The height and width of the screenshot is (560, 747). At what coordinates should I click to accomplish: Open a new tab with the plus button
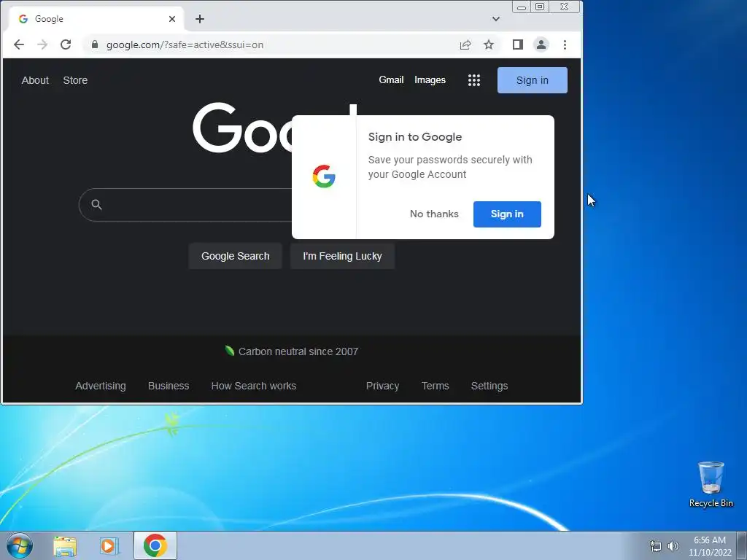pyautogui.click(x=200, y=19)
